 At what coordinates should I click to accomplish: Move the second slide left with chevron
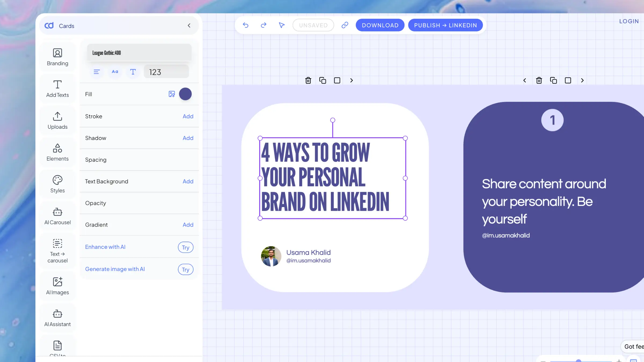pos(525,80)
